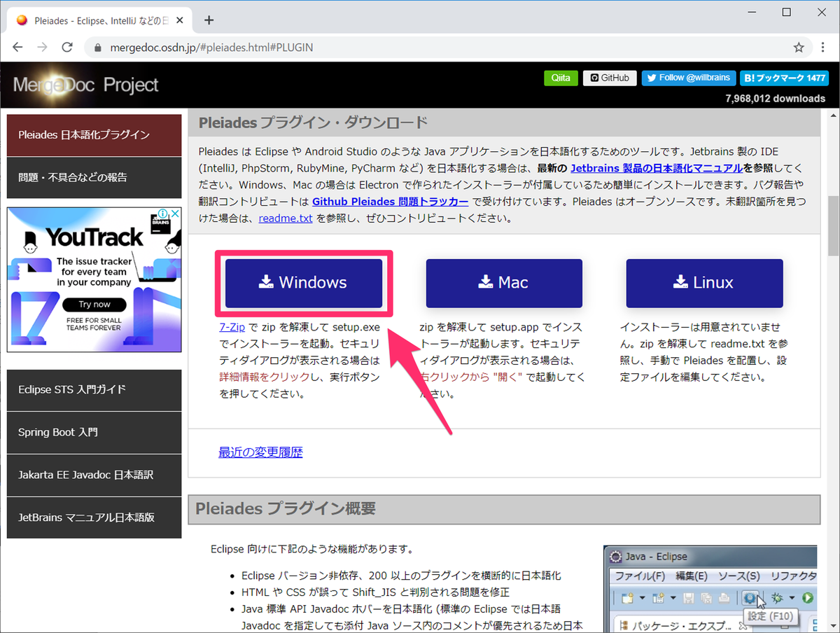Open the readme.txt link
Viewport: 840px width, 633px height.
(285, 218)
